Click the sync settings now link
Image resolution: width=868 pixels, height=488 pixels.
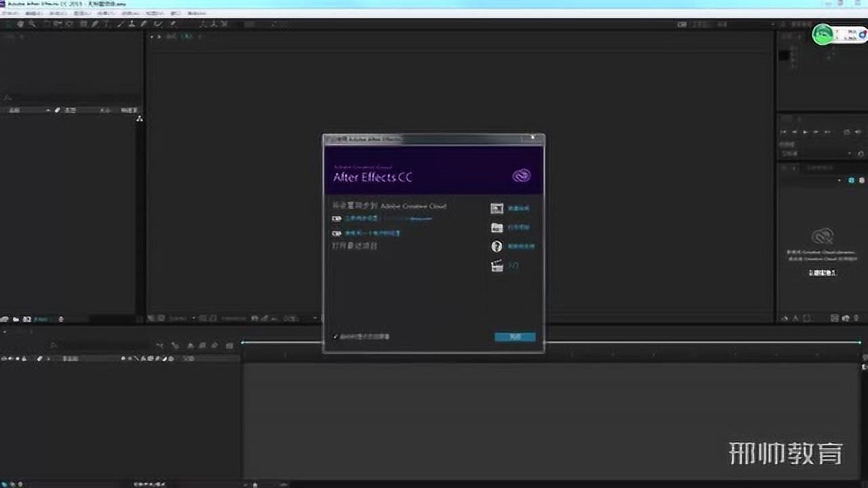point(361,218)
